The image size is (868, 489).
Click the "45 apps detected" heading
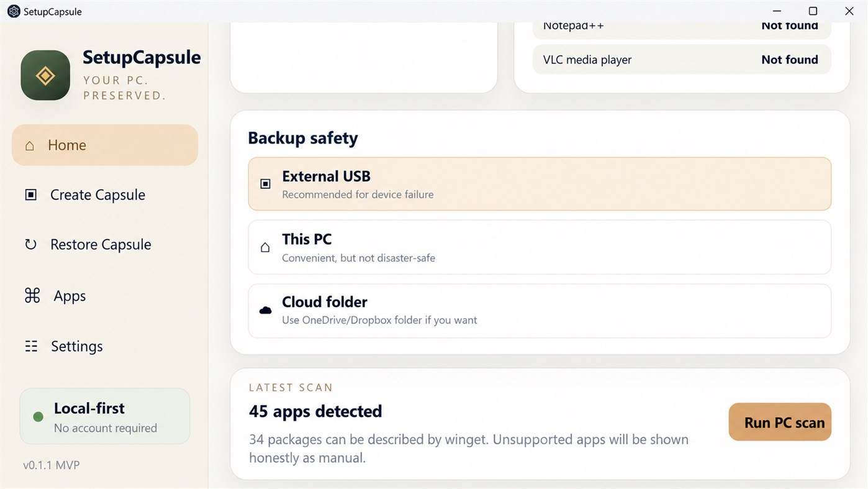pyautogui.click(x=315, y=411)
